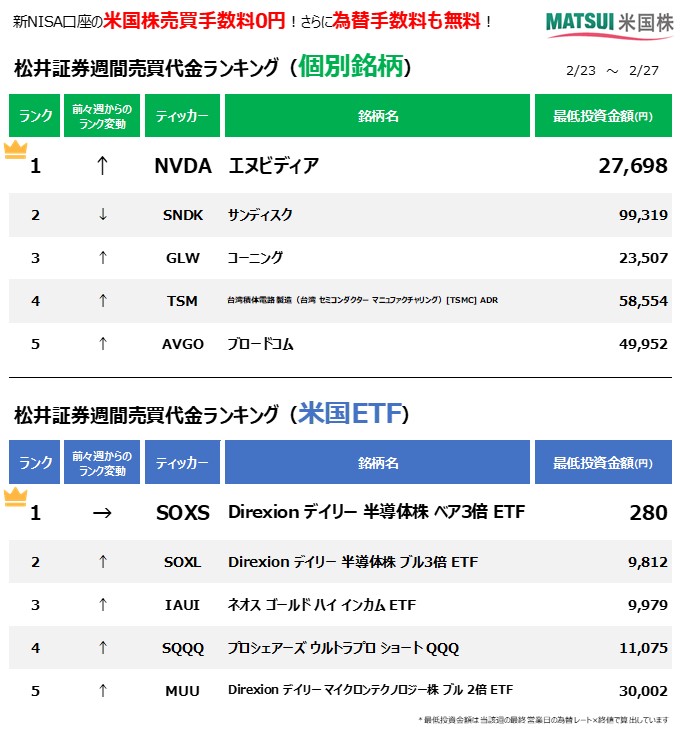Click the blue 前々週からのランク変動 header
This screenshot has width=681, height=734.
pyautogui.click(x=102, y=462)
